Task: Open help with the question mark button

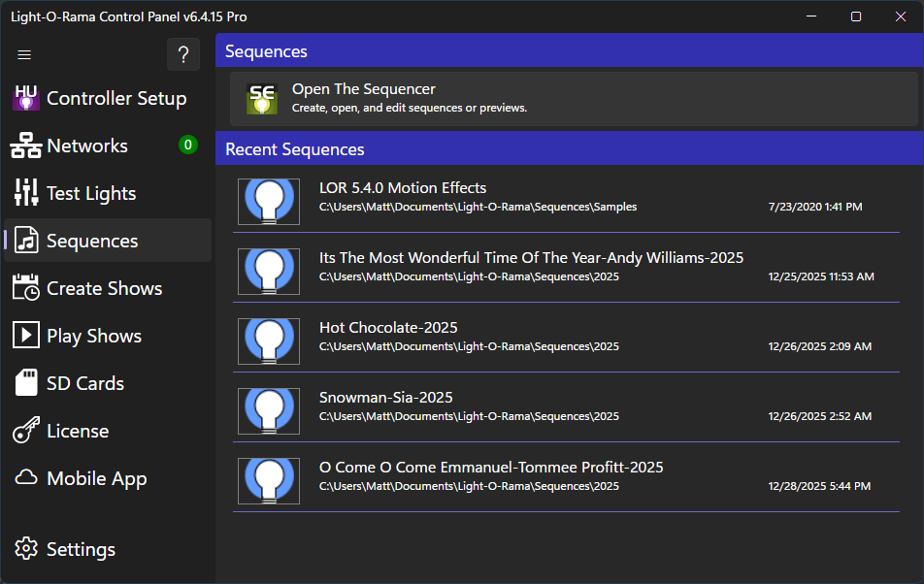Action: 183,54
